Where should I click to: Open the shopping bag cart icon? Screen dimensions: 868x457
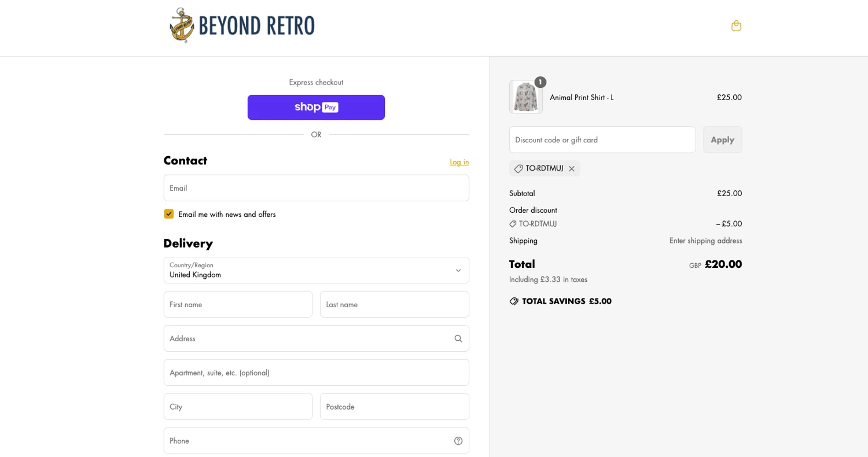coord(736,25)
